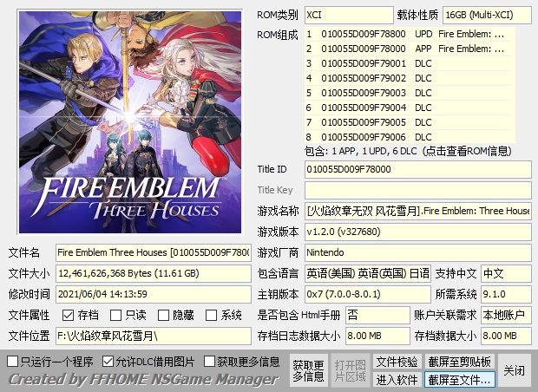Click the 进入软件 button

[x=397, y=379]
